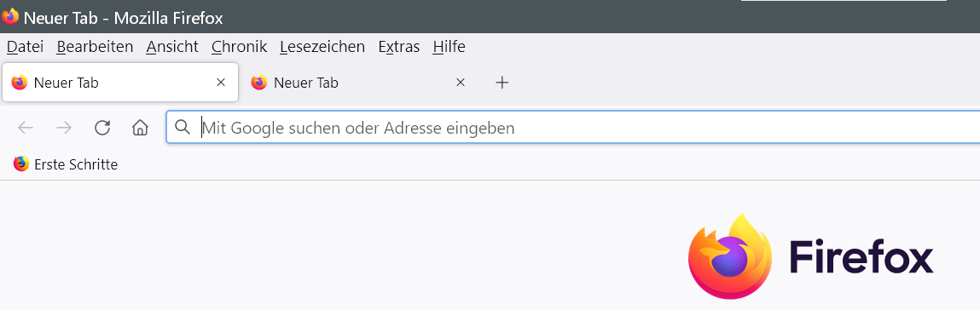Open the Hilfe menu
Screen dimensions: 980x310
click(x=449, y=47)
